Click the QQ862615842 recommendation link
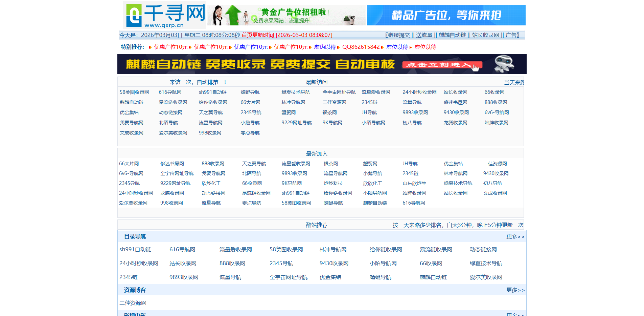 point(361,47)
